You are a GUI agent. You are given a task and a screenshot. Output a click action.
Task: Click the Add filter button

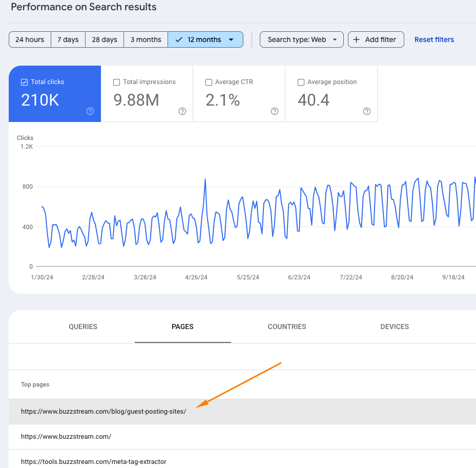[x=376, y=39]
